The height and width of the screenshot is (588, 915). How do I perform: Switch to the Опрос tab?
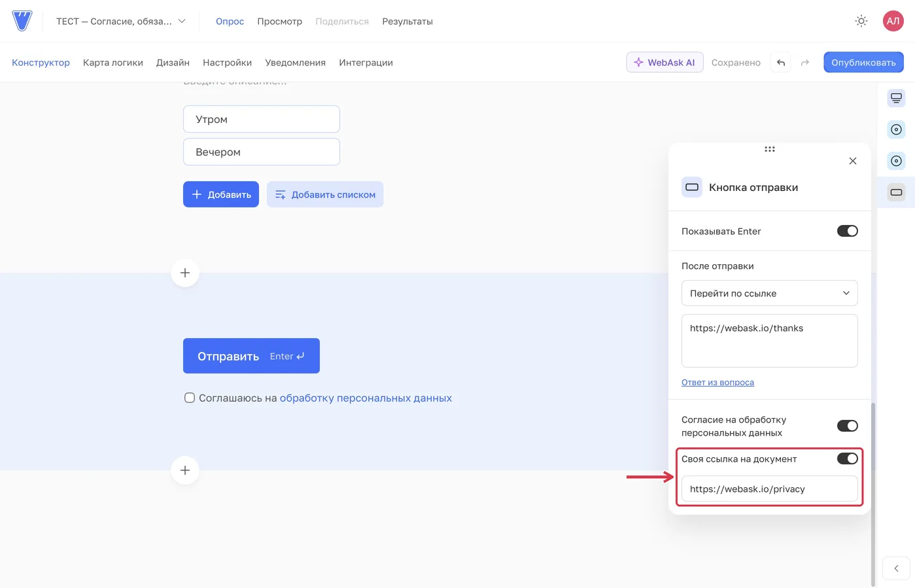tap(230, 21)
